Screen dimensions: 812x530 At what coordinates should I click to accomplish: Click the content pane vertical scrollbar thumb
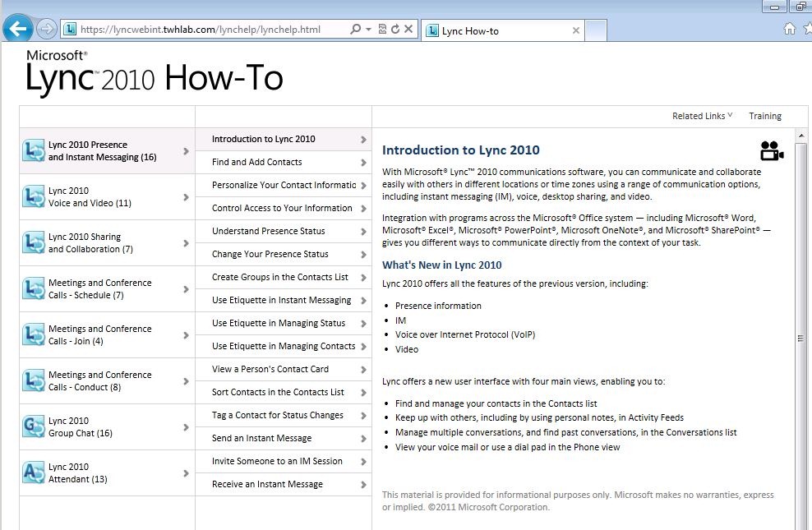point(801,338)
